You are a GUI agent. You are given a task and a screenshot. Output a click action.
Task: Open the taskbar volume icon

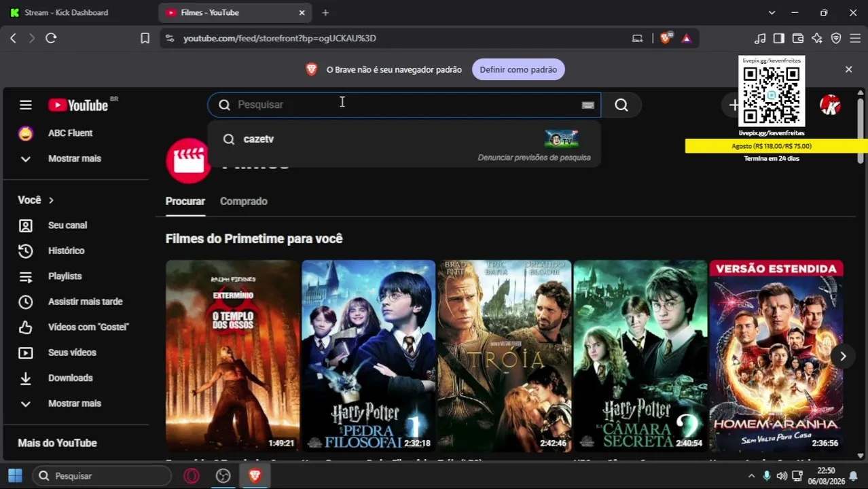pos(782,476)
